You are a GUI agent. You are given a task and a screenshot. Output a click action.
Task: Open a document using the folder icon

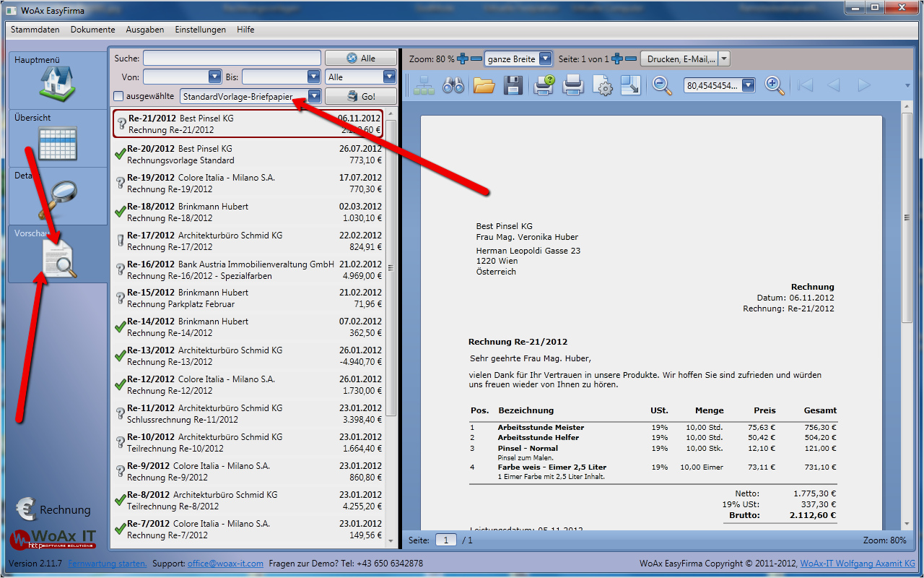pyautogui.click(x=484, y=85)
